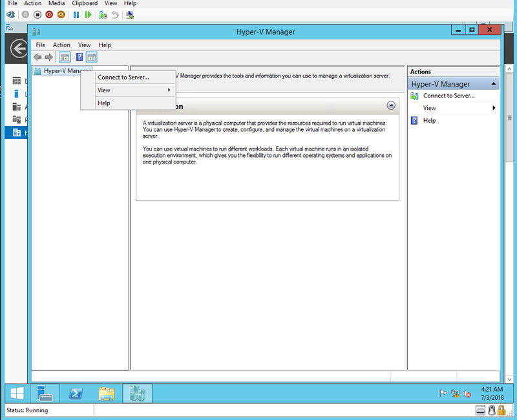Collapse Hyper-V Manager header in Actions pane
This screenshot has width=517, height=420.
pos(494,84)
